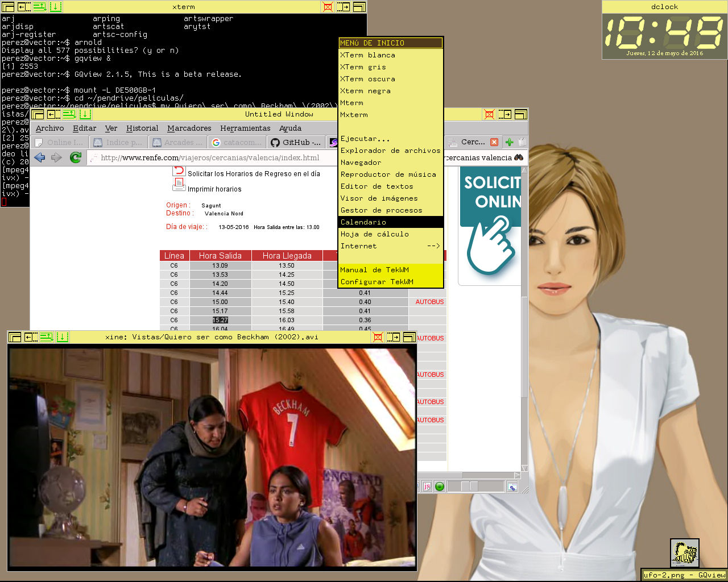Click the browser window menu icon in titlebar
This screenshot has width=728, height=582.
(x=38, y=114)
